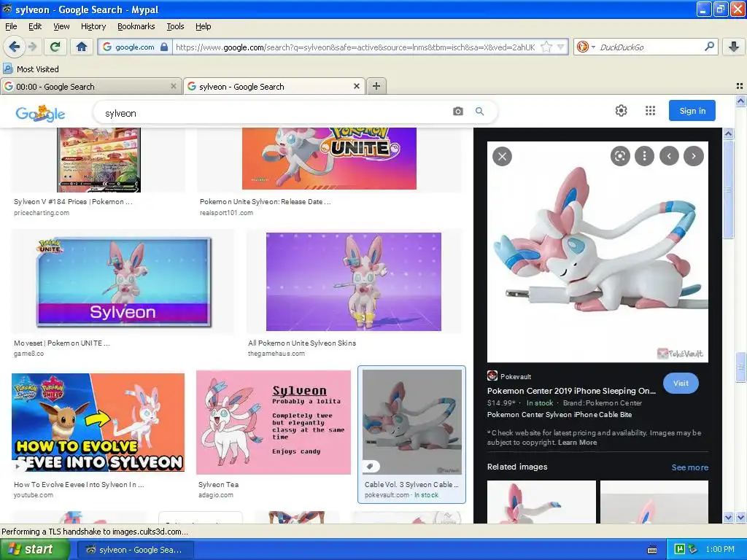This screenshot has width=747, height=560.
Task: Select the Cable Vol. 3 Sylveon Cable thumbnail
Action: point(412,422)
